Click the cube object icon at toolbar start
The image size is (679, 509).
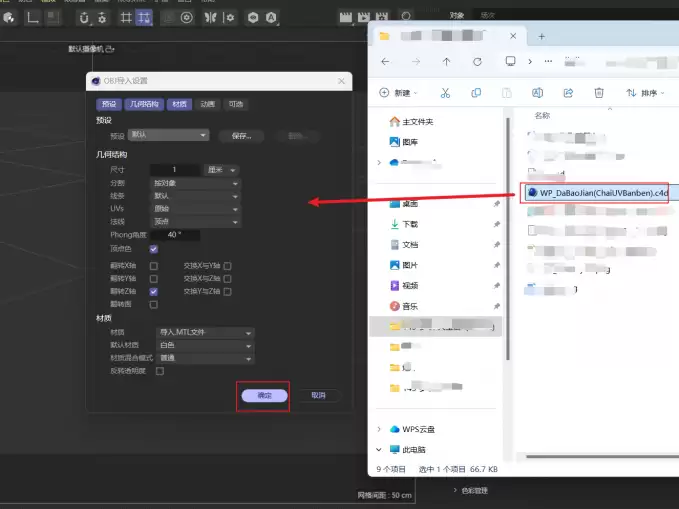coord(9,18)
